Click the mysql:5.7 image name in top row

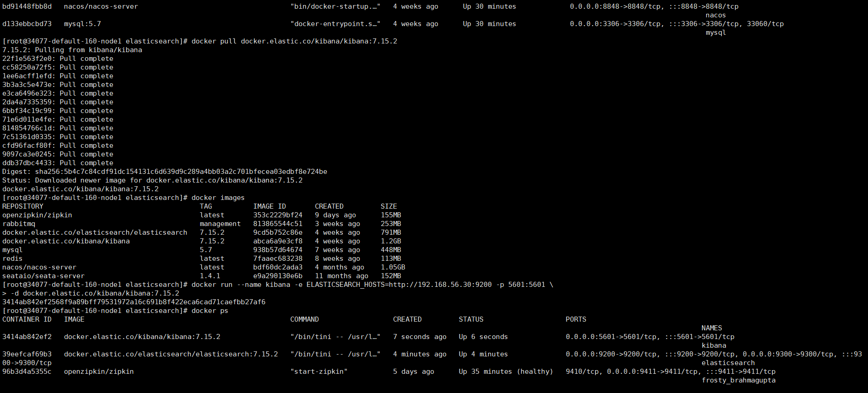(x=82, y=24)
